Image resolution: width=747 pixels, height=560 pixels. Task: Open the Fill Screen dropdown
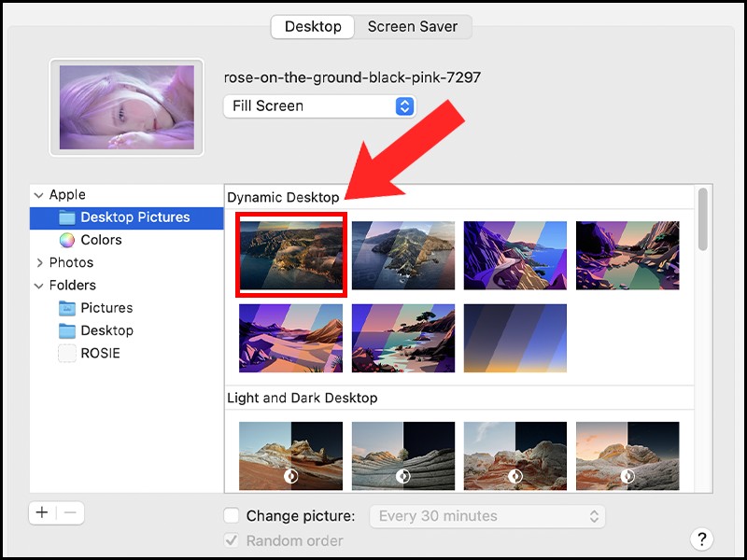319,106
